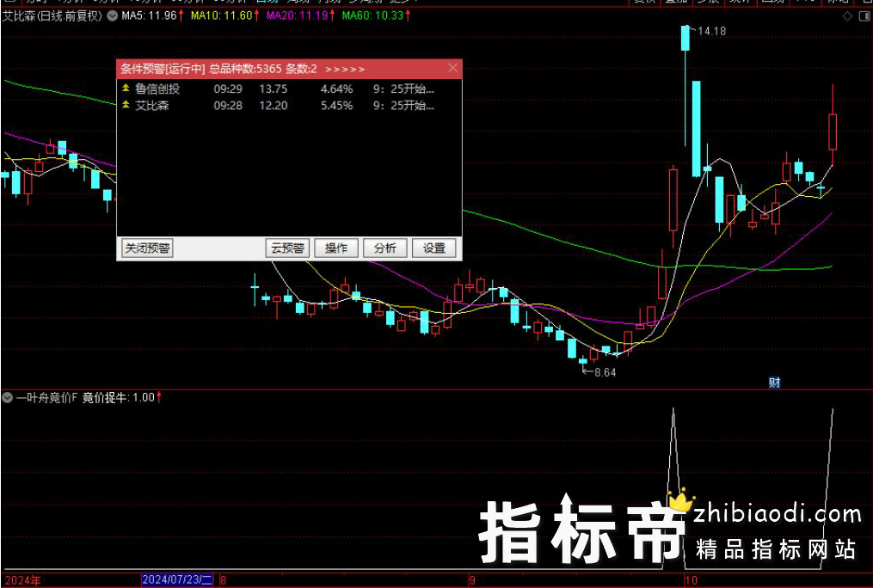Open the indicator menu next to 艾比森 title
The image size is (873, 588).
click(112, 16)
